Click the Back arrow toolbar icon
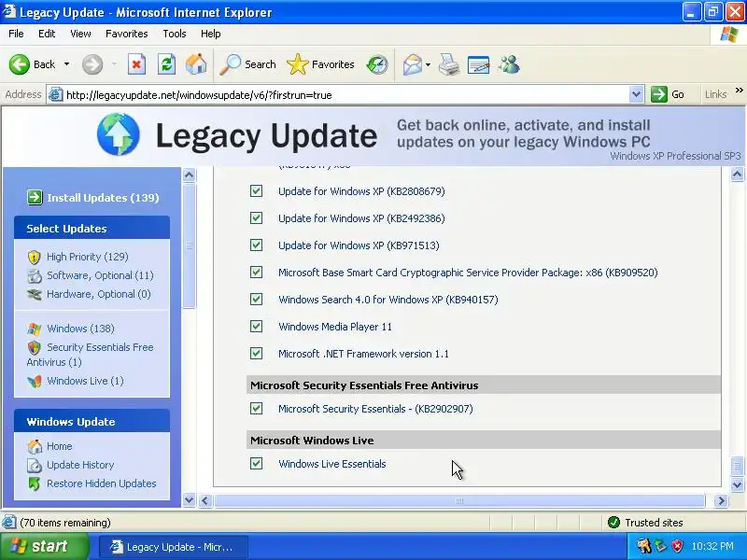The width and height of the screenshot is (747, 560). (19, 64)
